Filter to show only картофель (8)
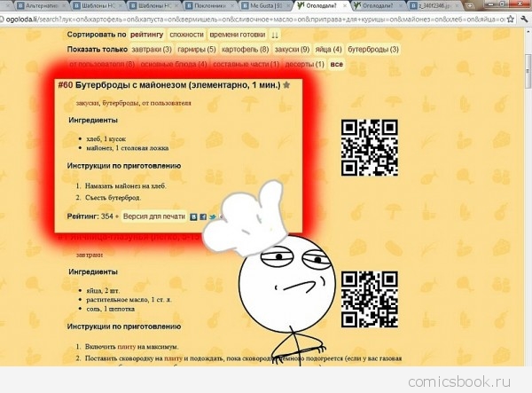Image resolution: width=532 pixels, height=393 pixels. coord(246,49)
